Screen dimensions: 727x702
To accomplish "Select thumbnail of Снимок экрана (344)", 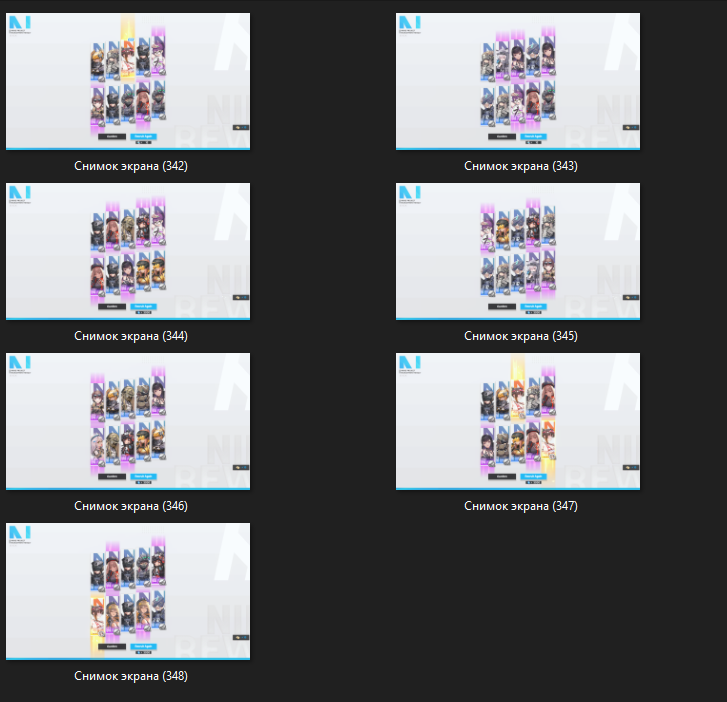I will (128, 251).
